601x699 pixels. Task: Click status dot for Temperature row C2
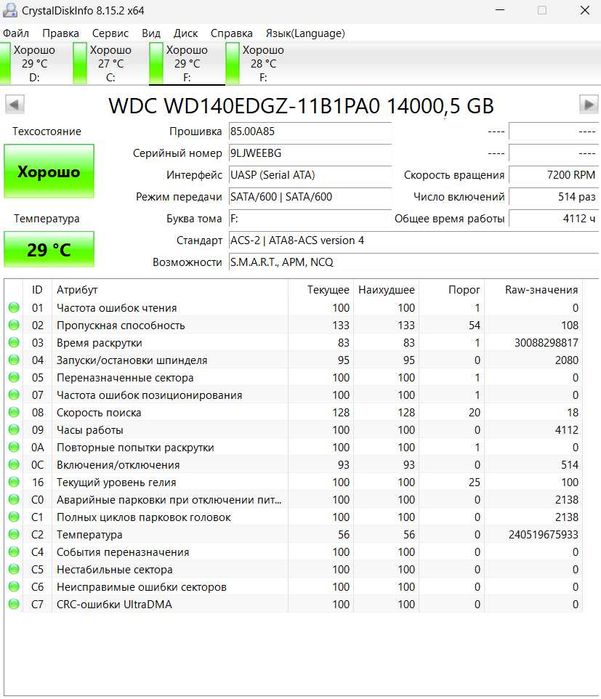pos(14,534)
